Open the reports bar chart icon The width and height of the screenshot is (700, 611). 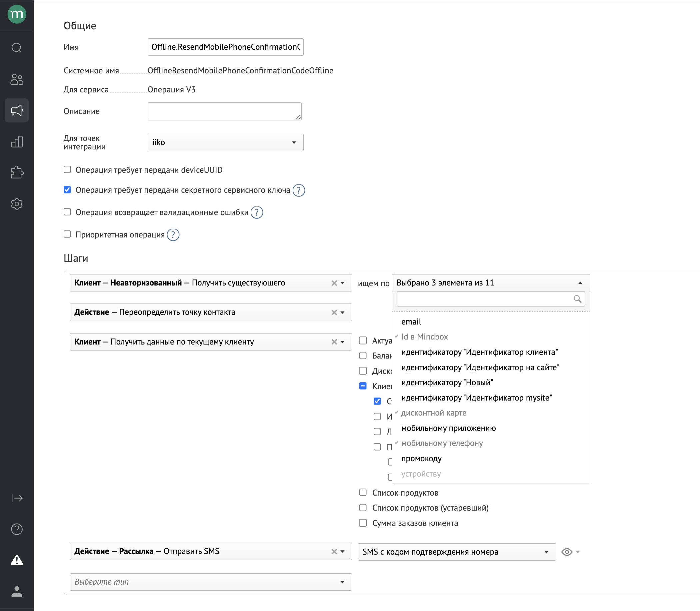point(17,141)
